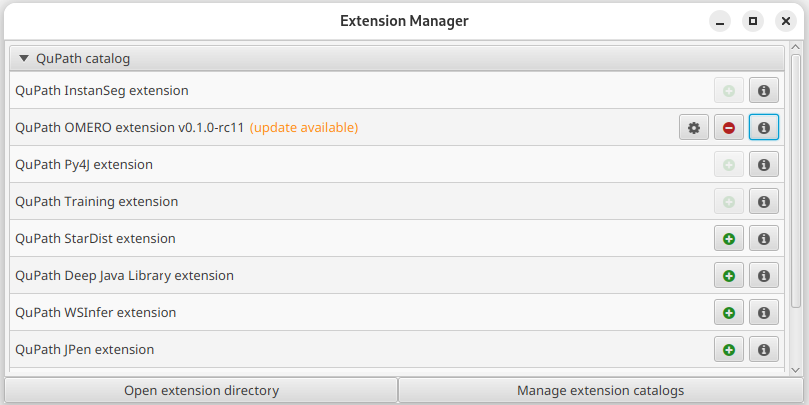Click the update available link
This screenshot has height=405, width=809.
pyautogui.click(x=304, y=127)
